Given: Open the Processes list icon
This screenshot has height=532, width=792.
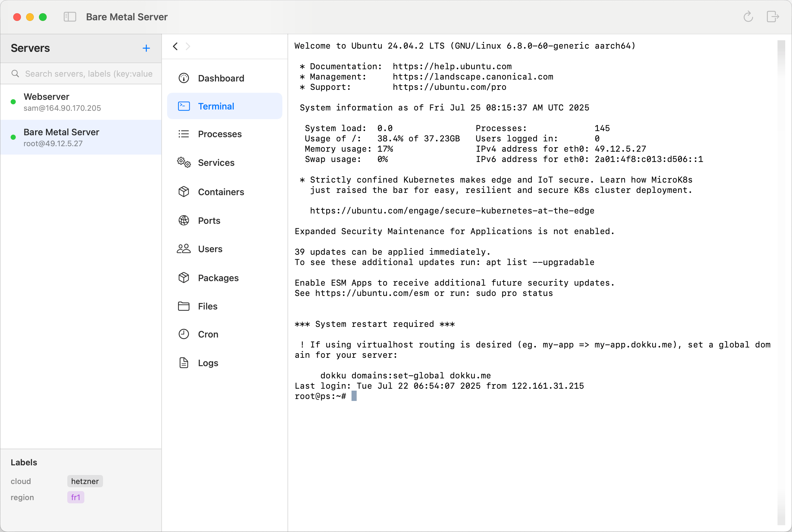Looking at the screenshot, I should tap(184, 134).
